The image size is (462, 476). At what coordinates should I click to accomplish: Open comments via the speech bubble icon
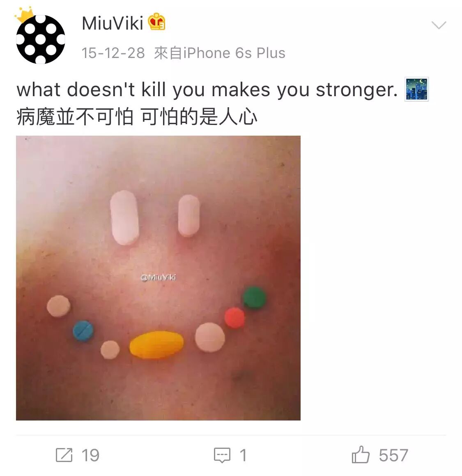click(222, 455)
